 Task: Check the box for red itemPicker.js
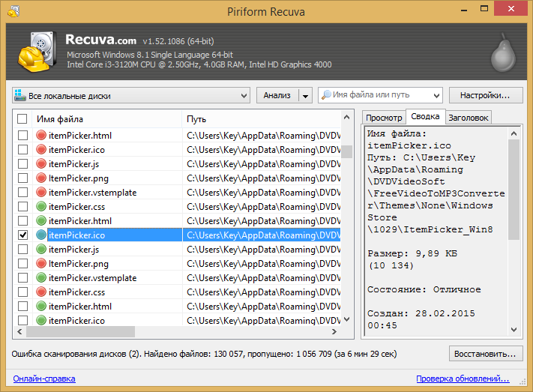coord(22,164)
